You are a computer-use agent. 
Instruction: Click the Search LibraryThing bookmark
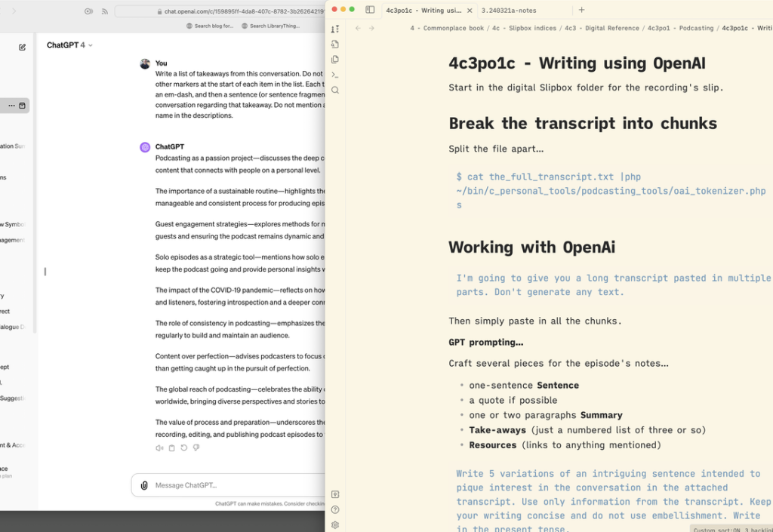click(x=269, y=26)
